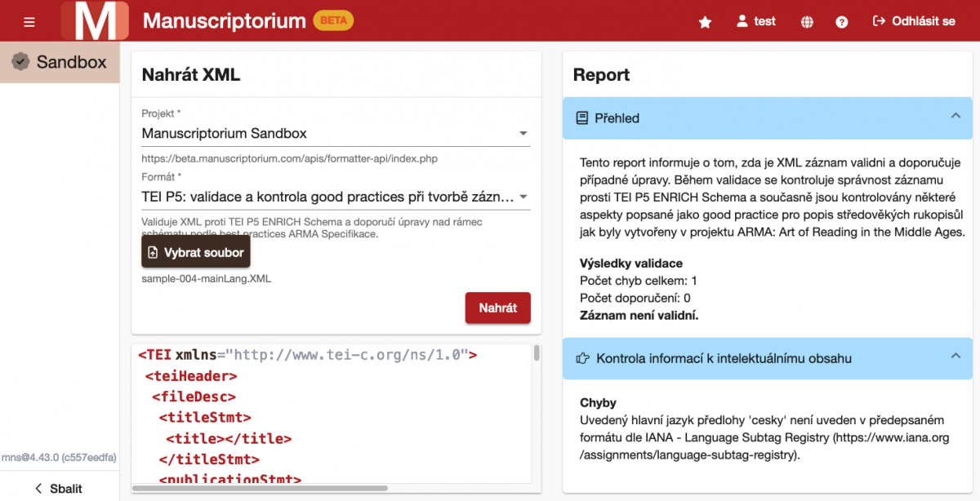The image size is (980, 501).
Task: Click the Sandbox check badge icon
Action: tap(20, 62)
